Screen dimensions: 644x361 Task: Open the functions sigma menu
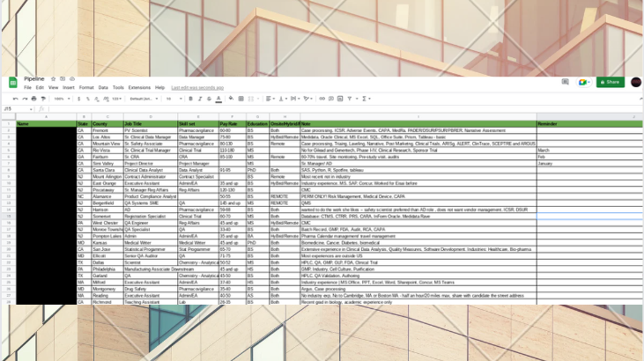366,99
